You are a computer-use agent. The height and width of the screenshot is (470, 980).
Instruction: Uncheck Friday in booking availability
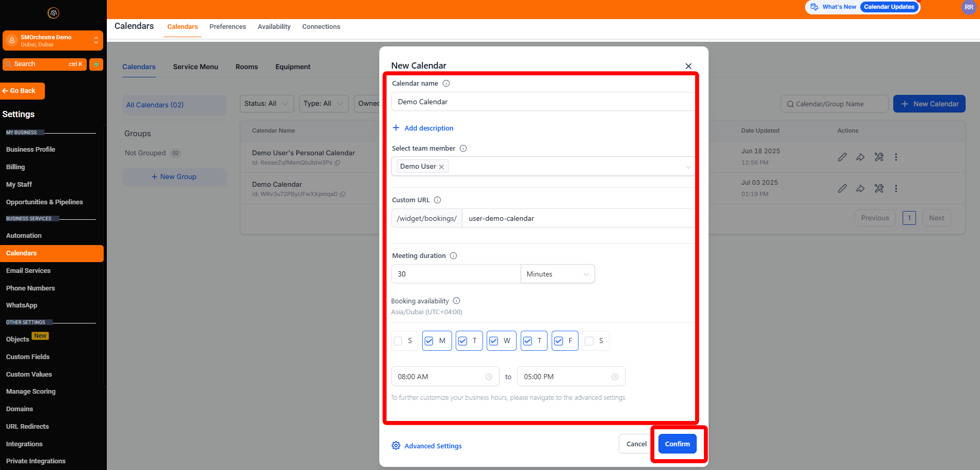pos(558,341)
